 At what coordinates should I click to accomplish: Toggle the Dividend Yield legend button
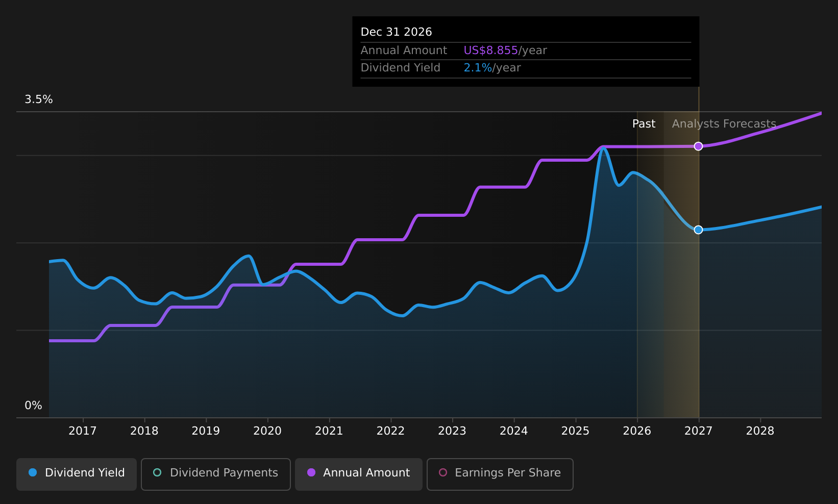tap(77, 474)
